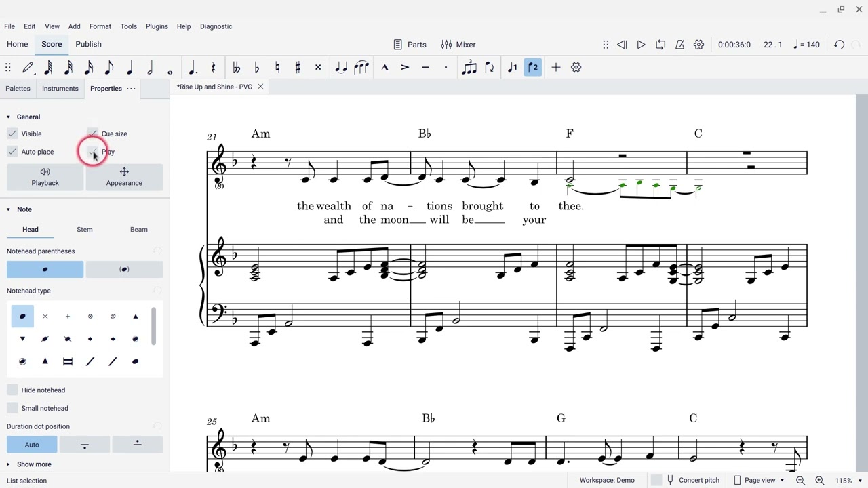Toggle the metronome
This screenshot has width=868, height=488.
679,45
